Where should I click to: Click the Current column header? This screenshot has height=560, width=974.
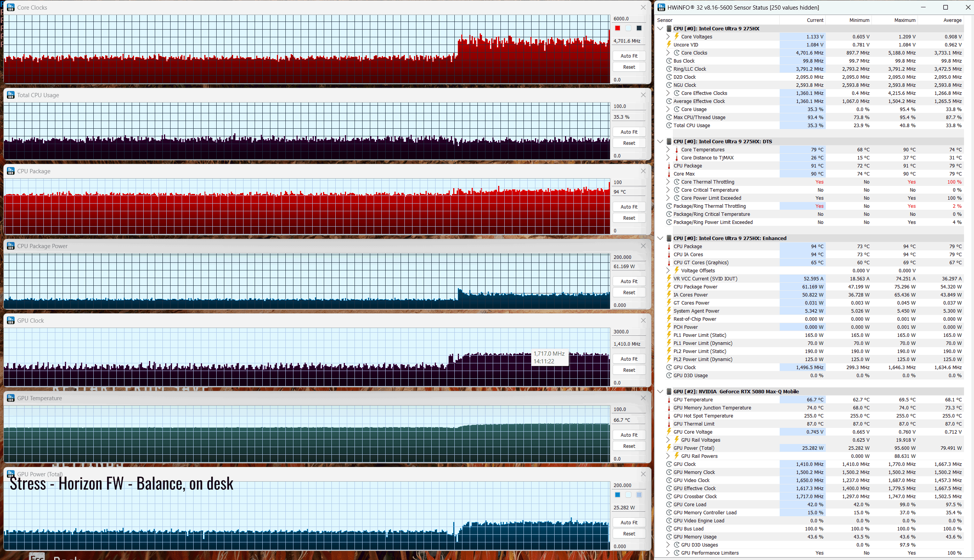click(802, 20)
